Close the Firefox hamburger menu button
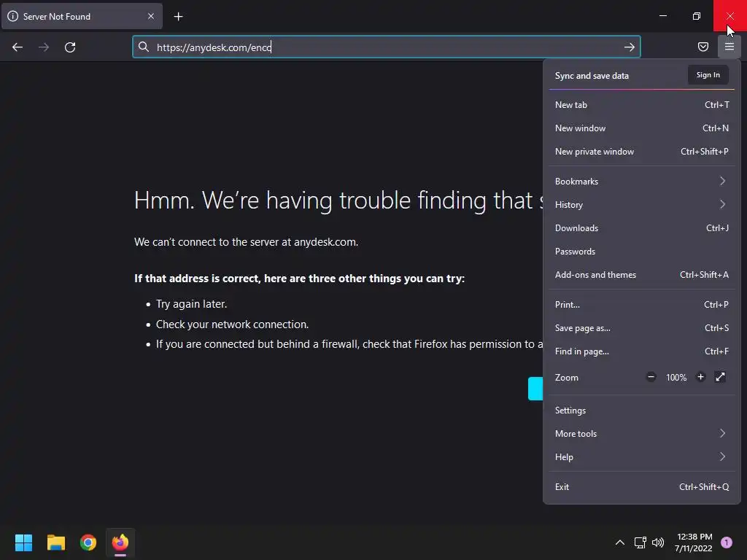The width and height of the screenshot is (747, 560). click(729, 47)
